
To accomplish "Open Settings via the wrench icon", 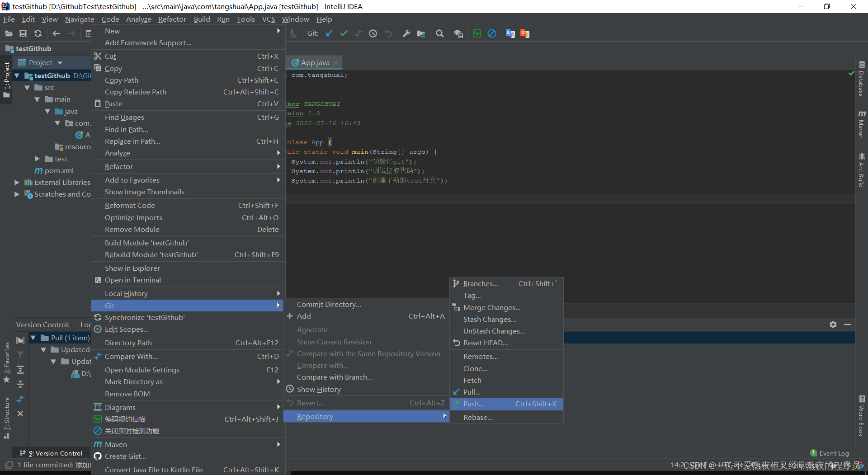I will tap(406, 33).
